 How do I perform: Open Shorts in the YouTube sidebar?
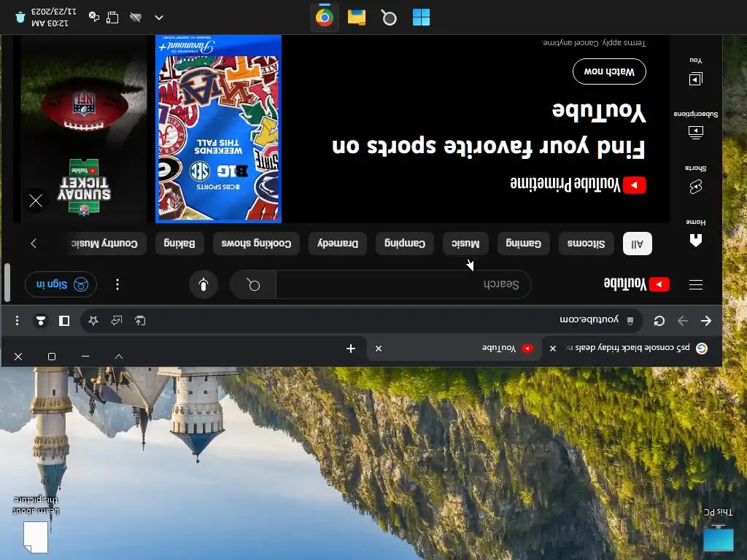695,179
